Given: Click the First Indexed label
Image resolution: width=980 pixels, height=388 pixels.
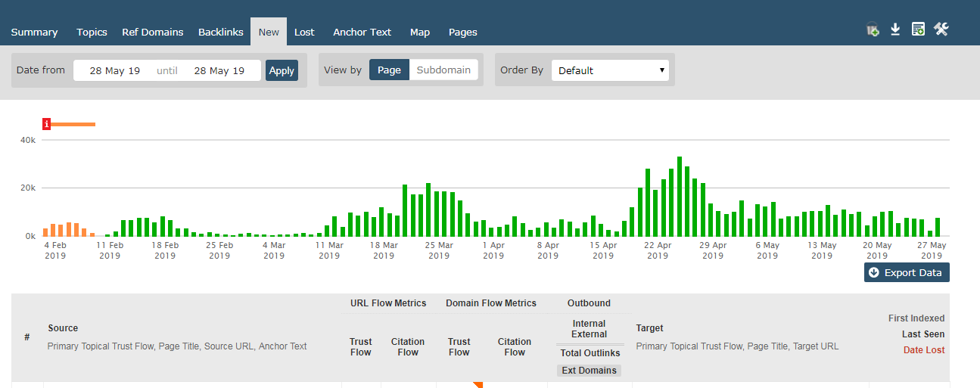Looking at the screenshot, I should (x=916, y=318).
